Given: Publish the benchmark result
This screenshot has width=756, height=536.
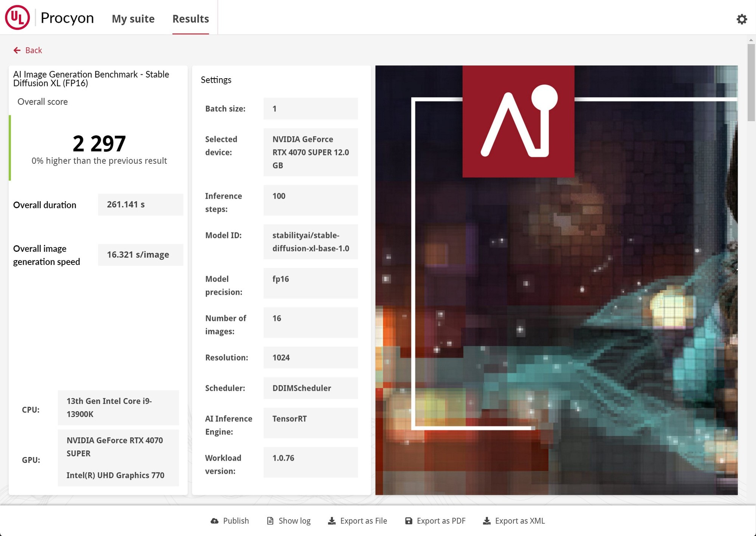Looking at the screenshot, I should click(230, 521).
